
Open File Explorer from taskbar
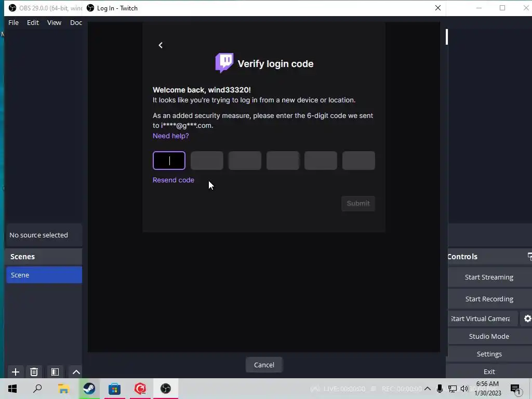pyautogui.click(x=63, y=389)
